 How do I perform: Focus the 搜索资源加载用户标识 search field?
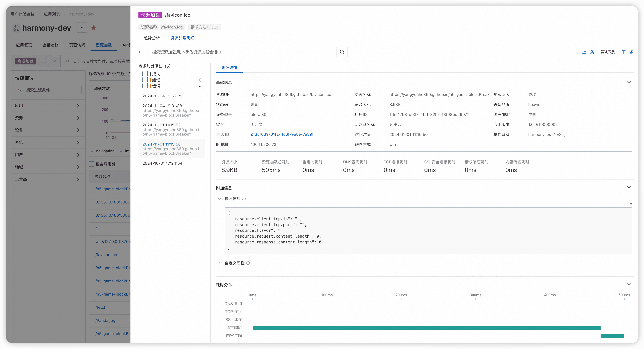click(x=242, y=52)
